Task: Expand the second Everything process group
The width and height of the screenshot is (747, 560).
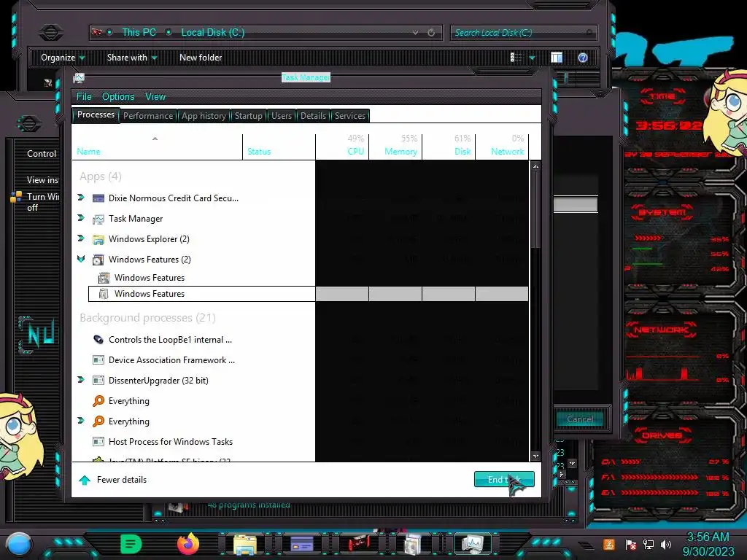Action: coord(81,421)
